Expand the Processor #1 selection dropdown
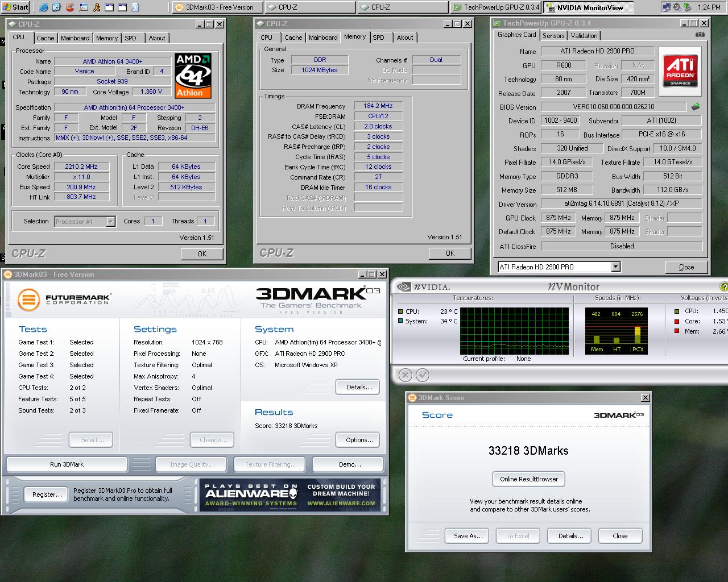This screenshot has height=582, width=728. 110,222
